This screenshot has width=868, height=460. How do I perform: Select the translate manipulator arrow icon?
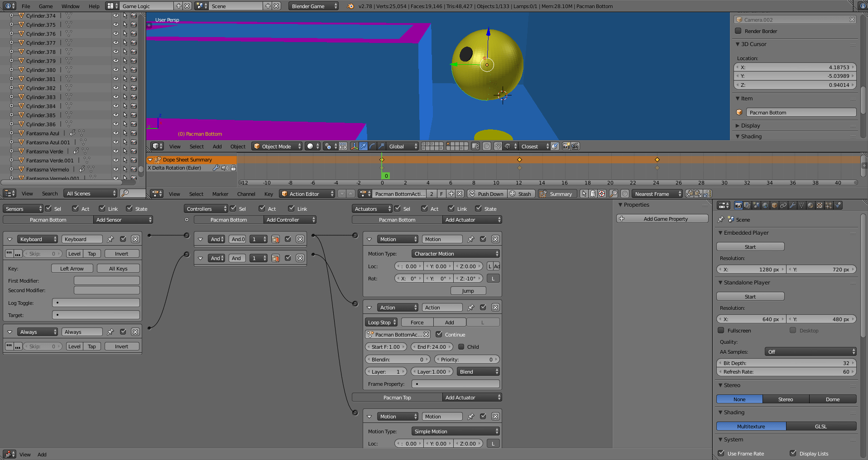(x=363, y=146)
